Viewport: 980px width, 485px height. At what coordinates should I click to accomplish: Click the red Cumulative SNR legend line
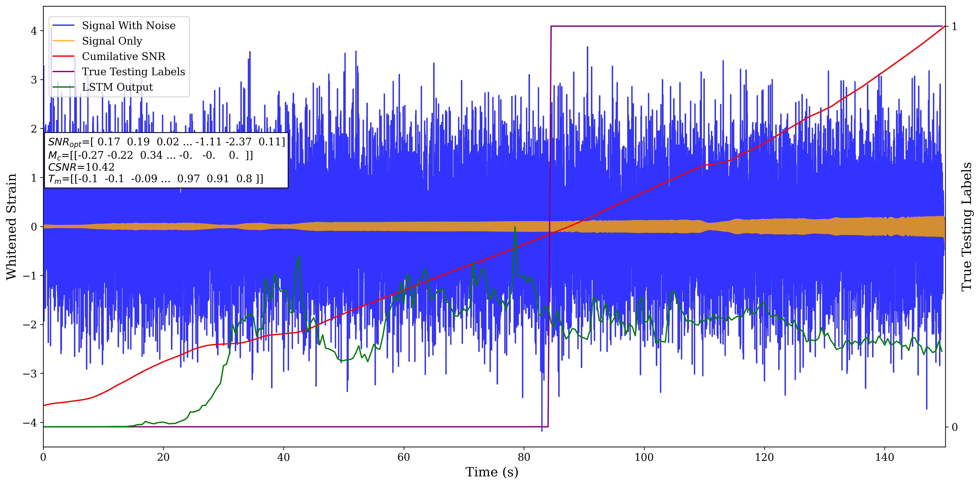[x=63, y=56]
